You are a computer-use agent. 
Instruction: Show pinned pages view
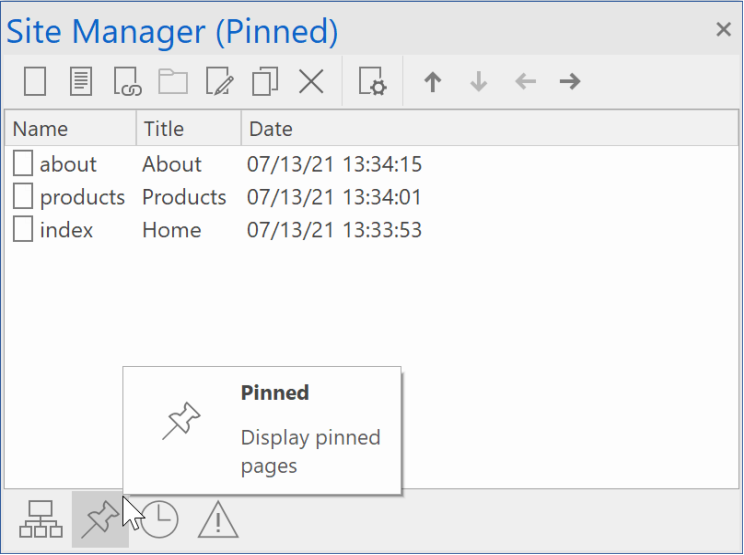(100, 519)
